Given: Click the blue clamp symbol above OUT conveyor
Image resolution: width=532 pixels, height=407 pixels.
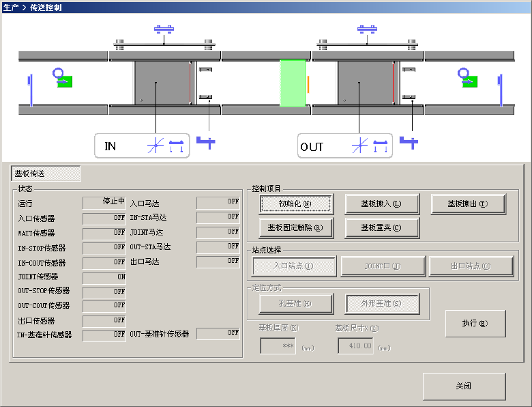Looking at the screenshot, I should click(367, 29).
